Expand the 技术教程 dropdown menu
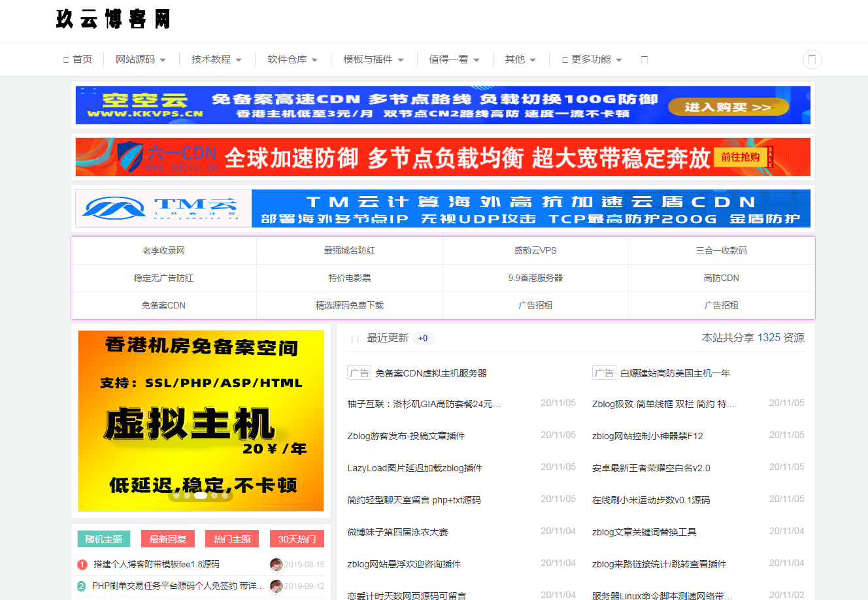This screenshot has width=868, height=600. tap(216, 59)
